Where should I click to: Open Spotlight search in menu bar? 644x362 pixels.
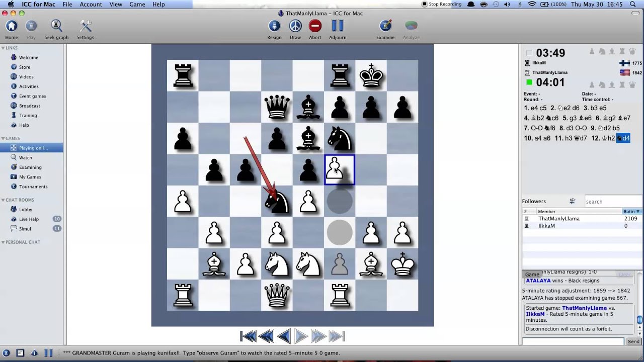[x=633, y=4]
